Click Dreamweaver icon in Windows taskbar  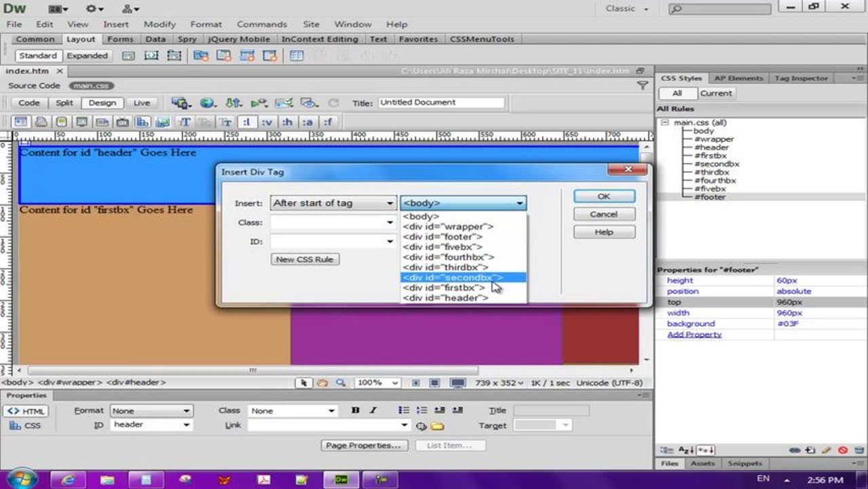tap(341, 479)
